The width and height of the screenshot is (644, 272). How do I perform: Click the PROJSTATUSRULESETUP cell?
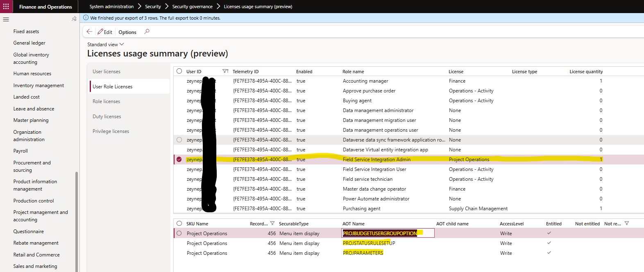[x=369, y=243]
